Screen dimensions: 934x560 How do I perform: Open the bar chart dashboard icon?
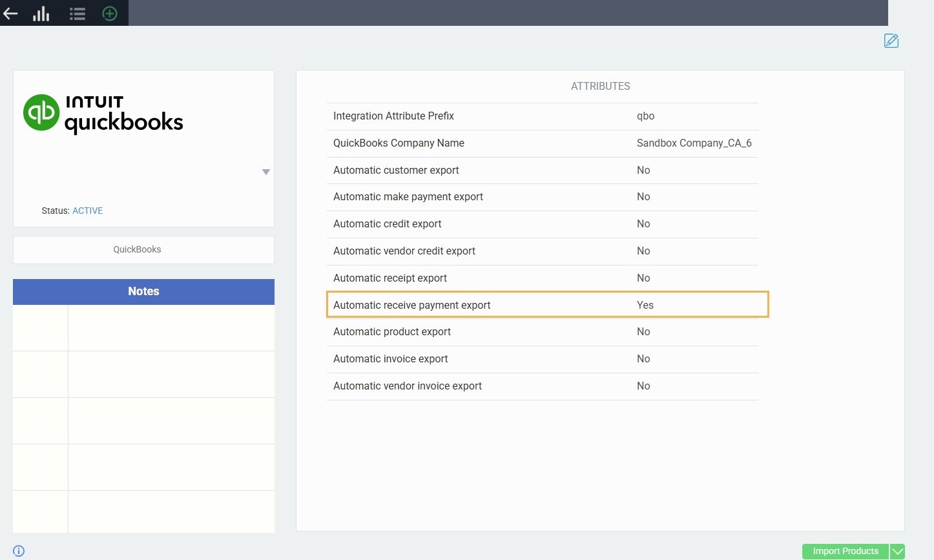tap(41, 14)
